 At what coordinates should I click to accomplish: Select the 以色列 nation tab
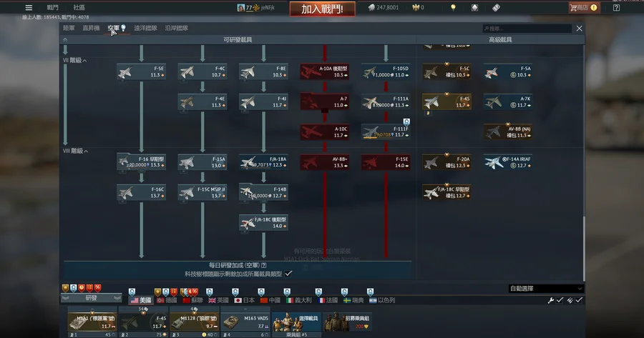382,300
